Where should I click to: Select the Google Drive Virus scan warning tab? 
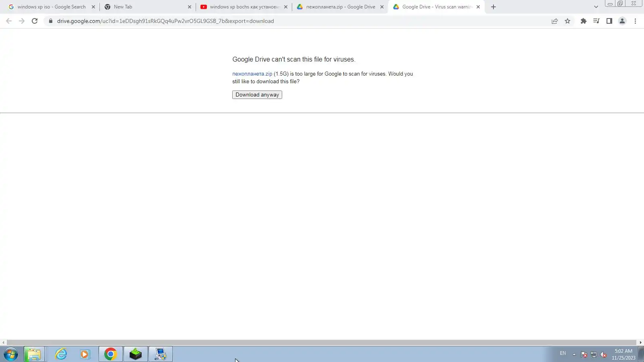[436, 7]
